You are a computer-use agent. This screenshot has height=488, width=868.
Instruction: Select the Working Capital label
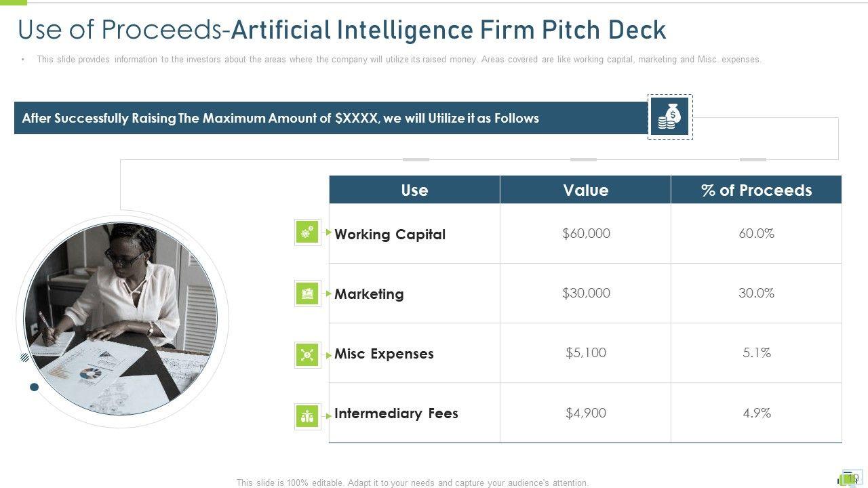(390, 235)
